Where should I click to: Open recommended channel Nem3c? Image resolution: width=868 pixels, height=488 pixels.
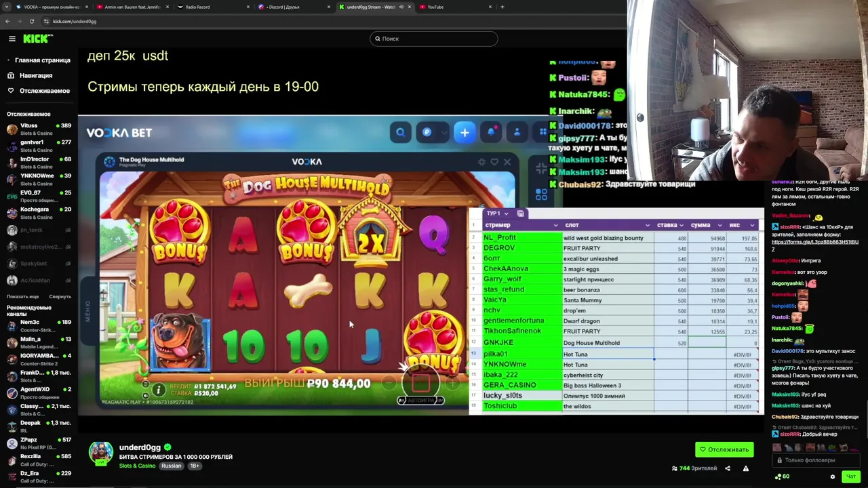pos(39,325)
